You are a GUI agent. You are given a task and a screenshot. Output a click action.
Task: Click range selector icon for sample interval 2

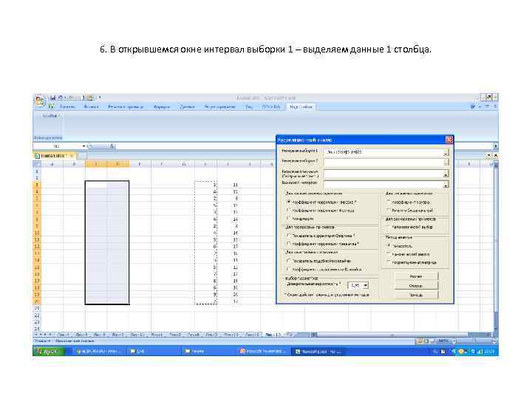click(446, 163)
